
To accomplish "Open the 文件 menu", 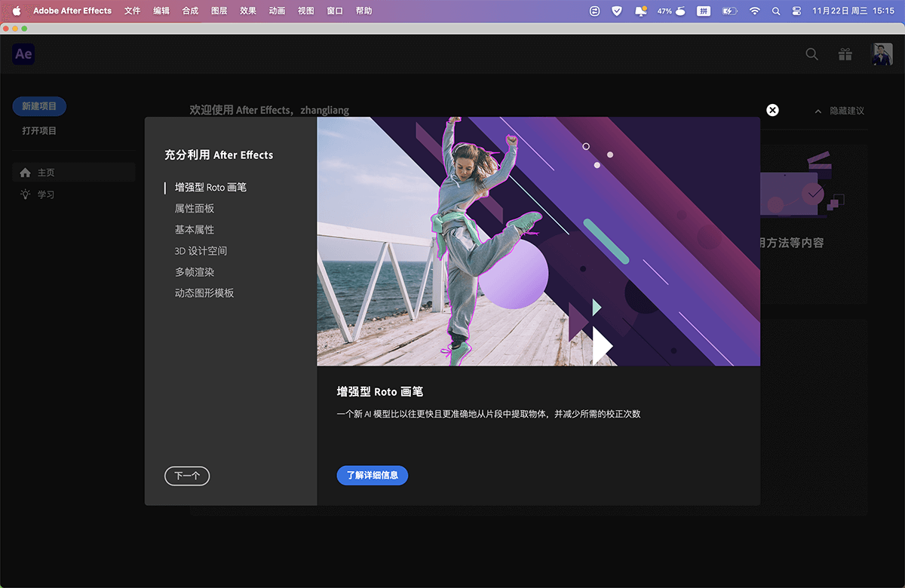I will pos(132,11).
